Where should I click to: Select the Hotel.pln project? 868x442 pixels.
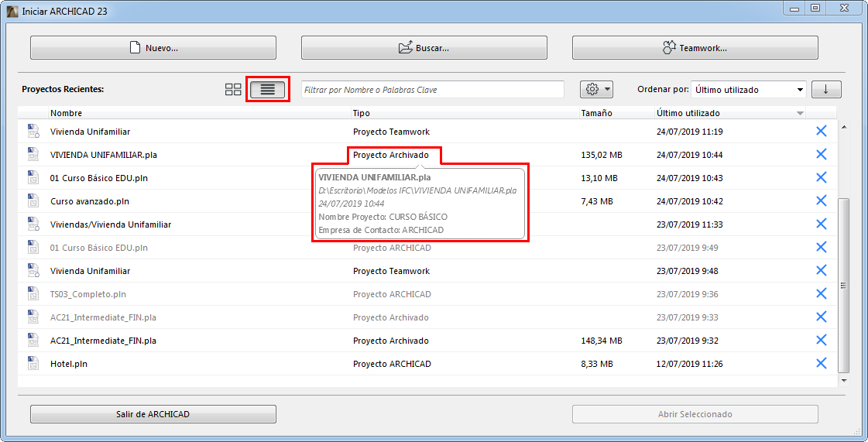[69, 364]
